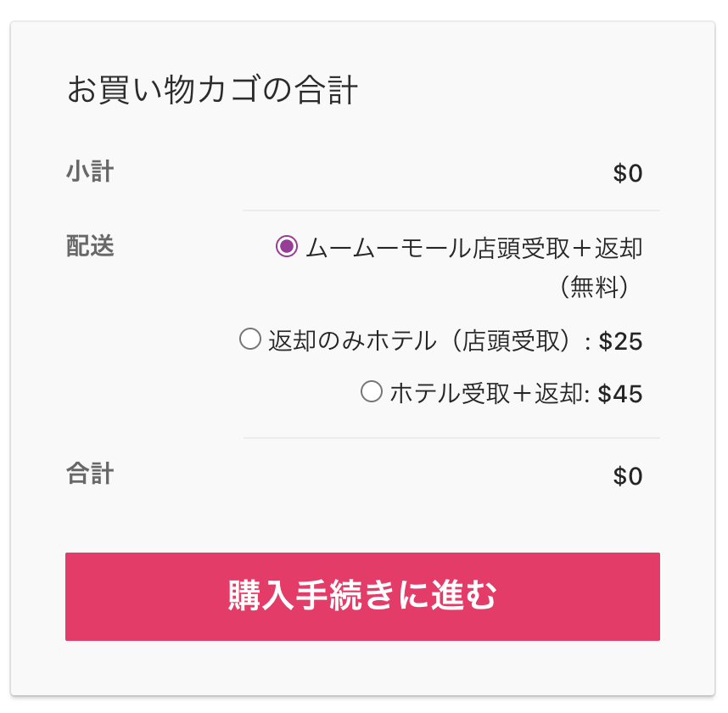This screenshot has width=728, height=713.
Task: Click the $0 amount in the 合計 row
Action: pos(628,476)
